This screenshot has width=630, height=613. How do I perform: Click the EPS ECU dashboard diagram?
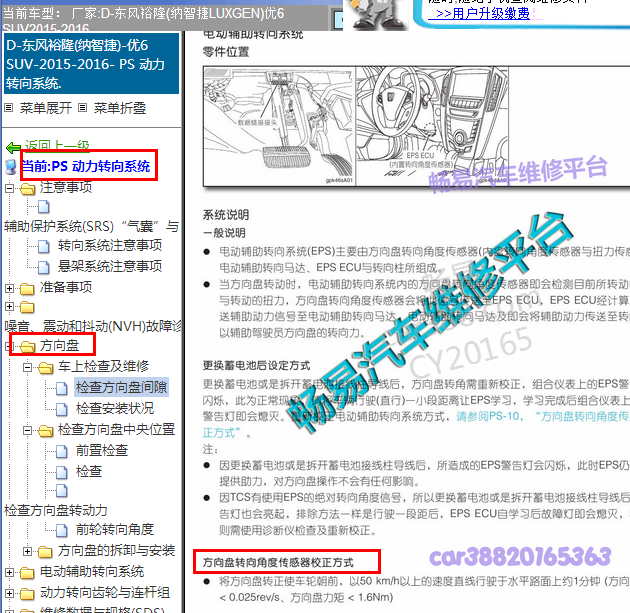tap(432, 126)
